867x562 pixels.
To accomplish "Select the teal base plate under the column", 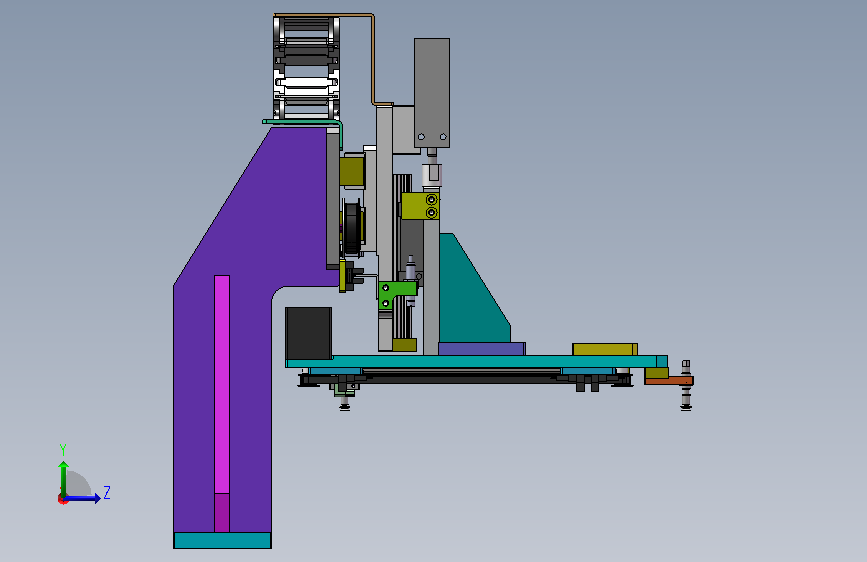I will pyautogui.click(x=222, y=540).
